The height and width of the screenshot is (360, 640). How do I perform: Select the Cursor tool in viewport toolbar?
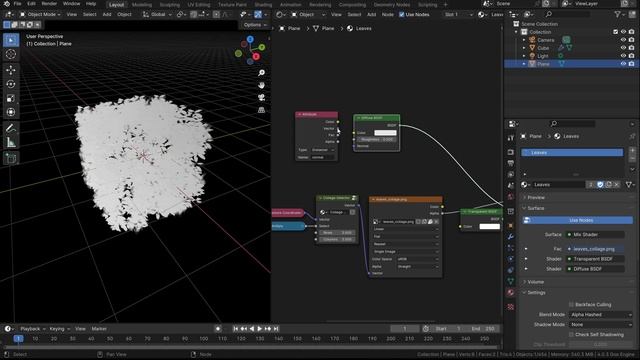11,54
